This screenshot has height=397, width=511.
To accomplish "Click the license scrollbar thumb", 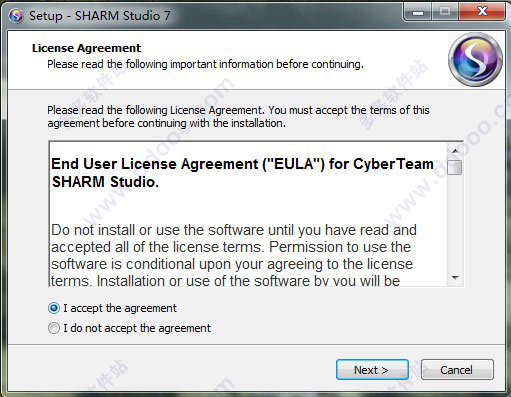I will pos(455,167).
